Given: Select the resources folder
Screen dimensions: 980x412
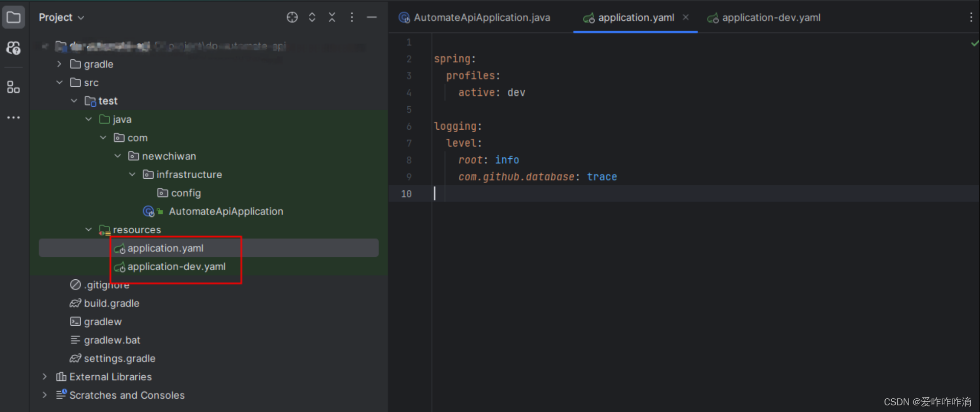Looking at the screenshot, I should [x=130, y=230].
